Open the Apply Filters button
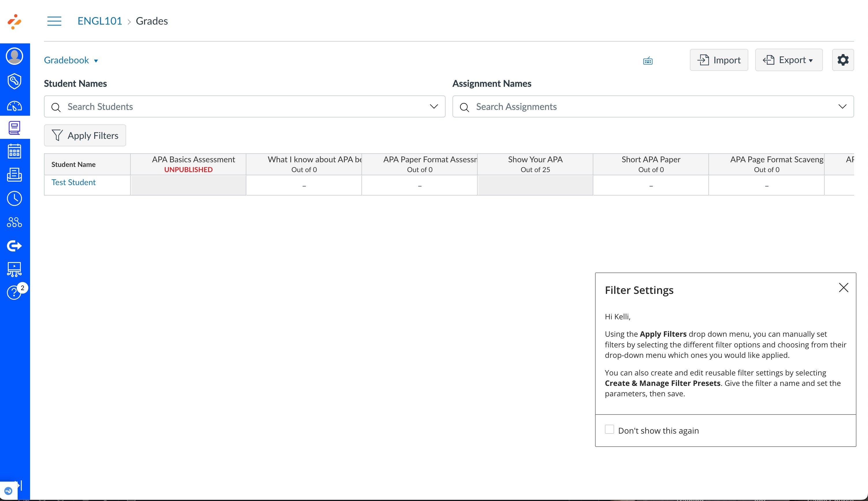The image size is (868, 501). (x=85, y=136)
